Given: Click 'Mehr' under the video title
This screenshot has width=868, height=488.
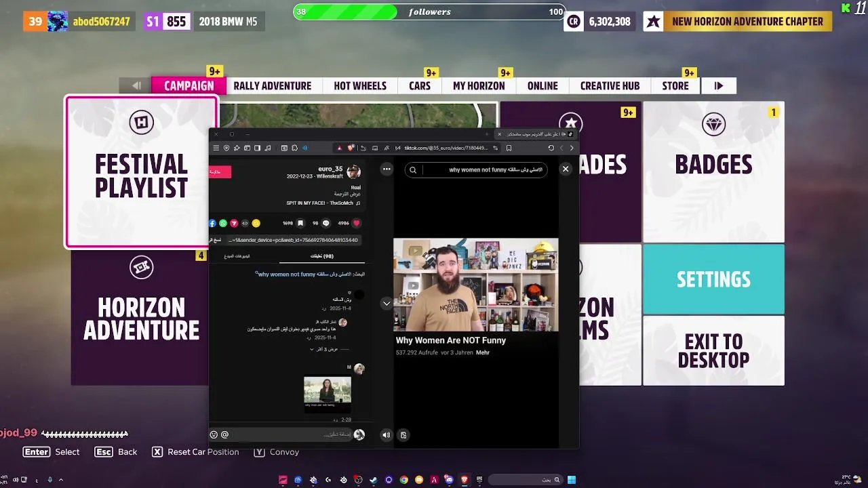Looking at the screenshot, I should coord(483,352).
